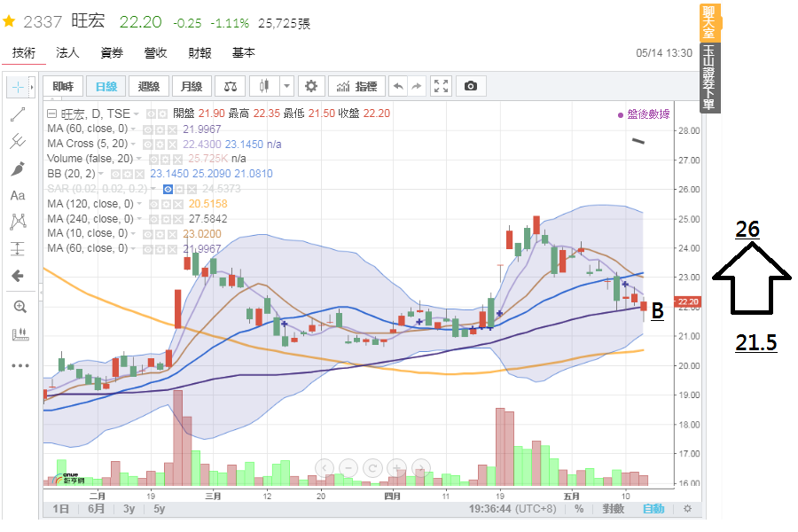Open the chart style dropdown arrow
This screenshot has width=798, height=532.
pos(287,86)
